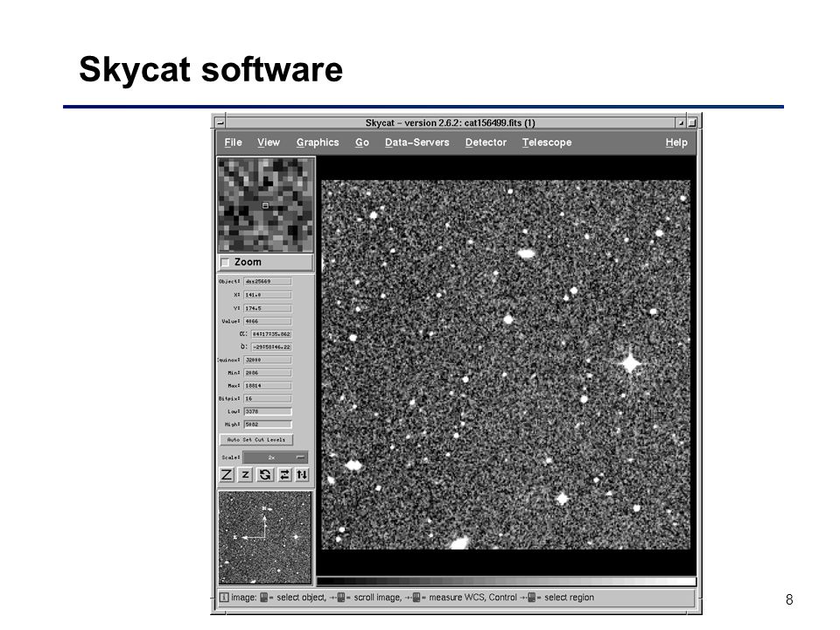Viewport: 840px width, 630px height.
Task: Click the 'measure WCS, Control' status text
Action: click(473, 598)
